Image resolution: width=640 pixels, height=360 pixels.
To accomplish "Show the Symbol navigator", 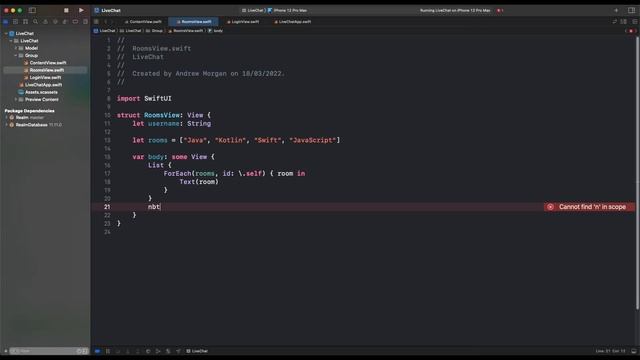I will pos(25,22).
